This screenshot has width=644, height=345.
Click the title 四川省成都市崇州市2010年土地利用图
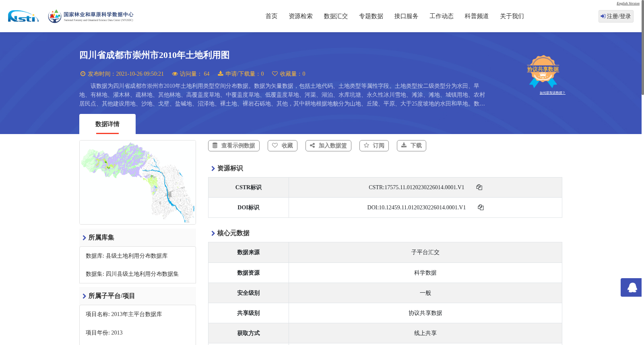(155, 55)
